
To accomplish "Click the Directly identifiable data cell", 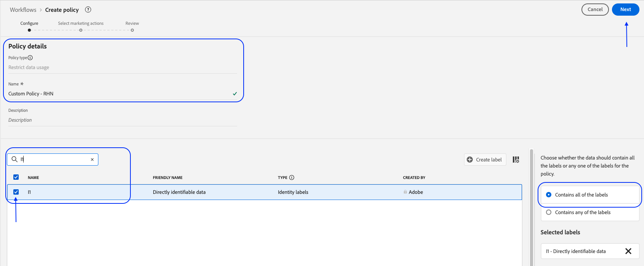I will click(x=179, y=192).
